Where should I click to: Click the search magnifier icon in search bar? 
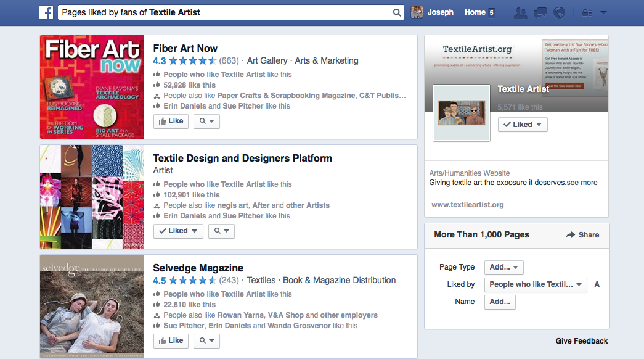pos(397,13)
